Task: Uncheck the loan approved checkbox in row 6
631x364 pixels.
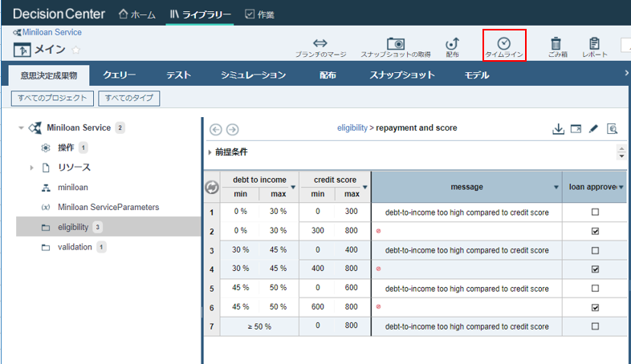Action: 595,307
